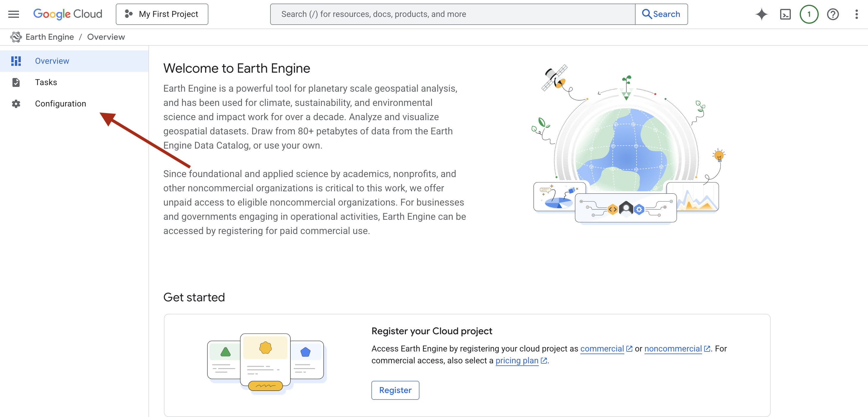
Task: Focus the resources search field
Action: [x=452, y=14]
